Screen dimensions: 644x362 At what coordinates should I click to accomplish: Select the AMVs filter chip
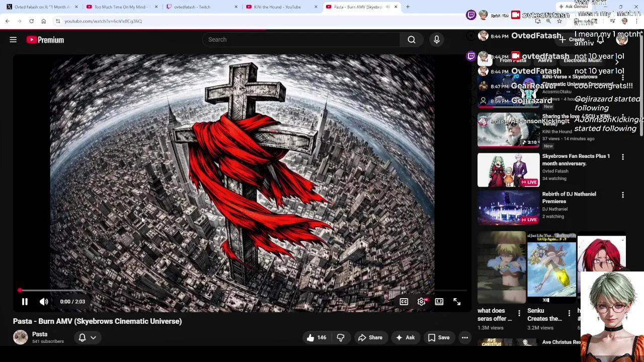[x=545, y=60]
